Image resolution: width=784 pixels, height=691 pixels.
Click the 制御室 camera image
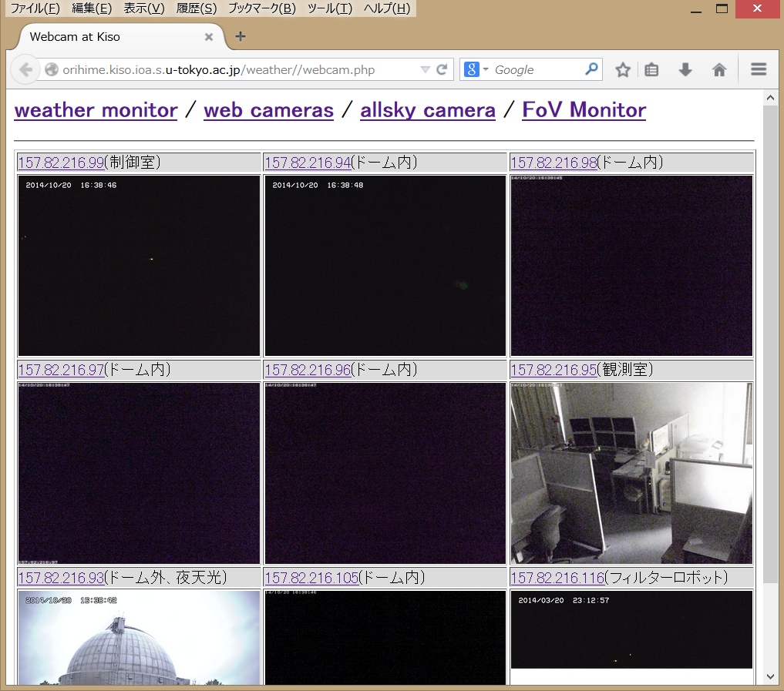(139, 265)
